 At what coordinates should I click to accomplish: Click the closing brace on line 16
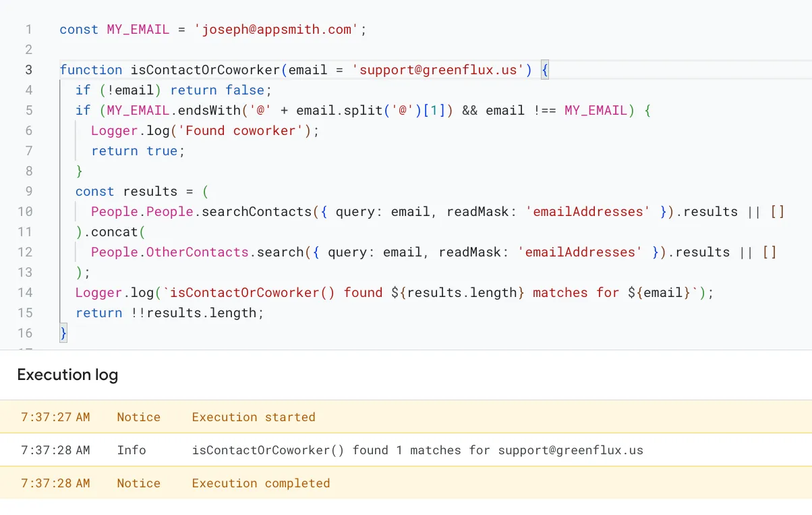[x=63, y=333]
